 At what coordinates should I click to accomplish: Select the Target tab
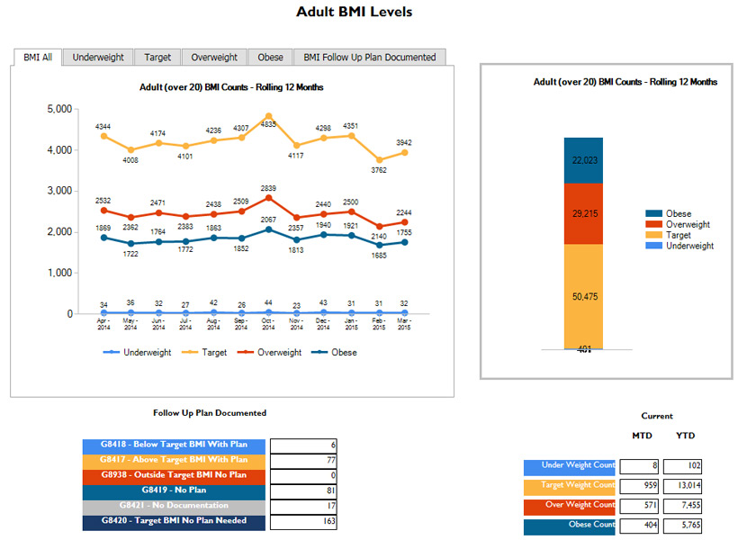click(x=157, y=57)
